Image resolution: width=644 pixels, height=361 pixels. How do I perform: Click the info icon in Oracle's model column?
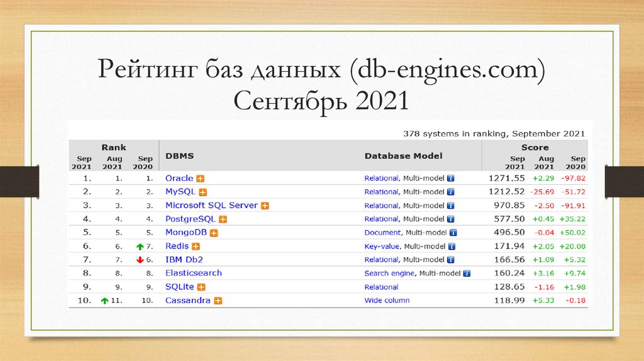point(450,178)
